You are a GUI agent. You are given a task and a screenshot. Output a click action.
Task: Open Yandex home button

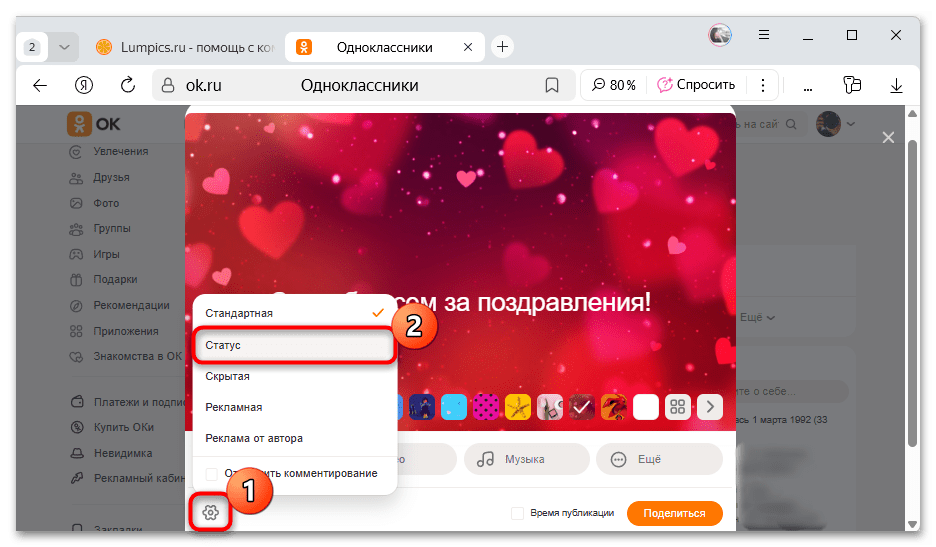pyautogui.click(x=84, y=85)
